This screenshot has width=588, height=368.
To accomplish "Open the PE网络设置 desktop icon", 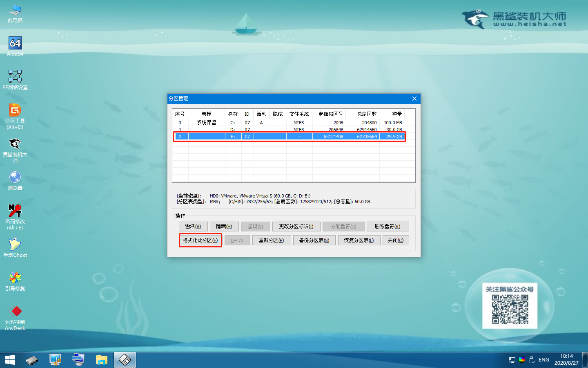I will (15, 80).
